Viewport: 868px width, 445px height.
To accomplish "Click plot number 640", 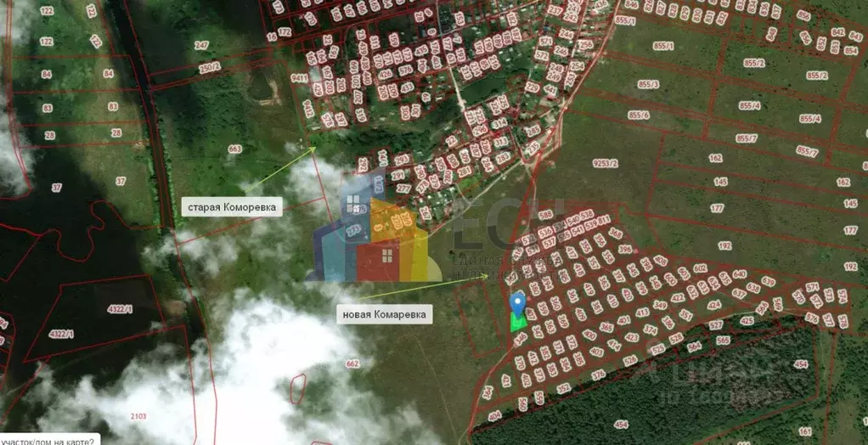I will [x=739, y=273].
